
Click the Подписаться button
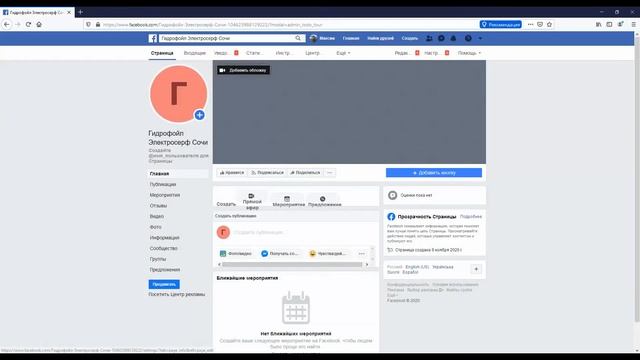click(267, 173)
